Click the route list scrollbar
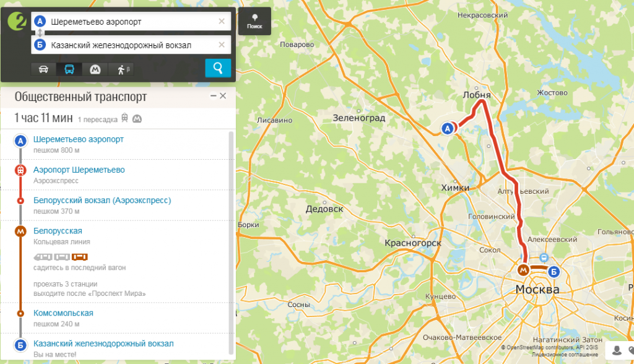 [232, 243]
